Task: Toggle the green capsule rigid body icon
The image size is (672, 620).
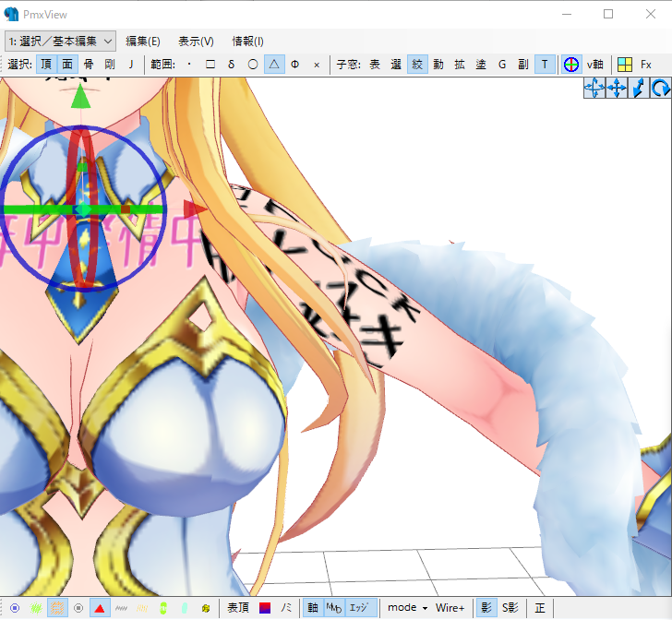Action: (163, 608)
